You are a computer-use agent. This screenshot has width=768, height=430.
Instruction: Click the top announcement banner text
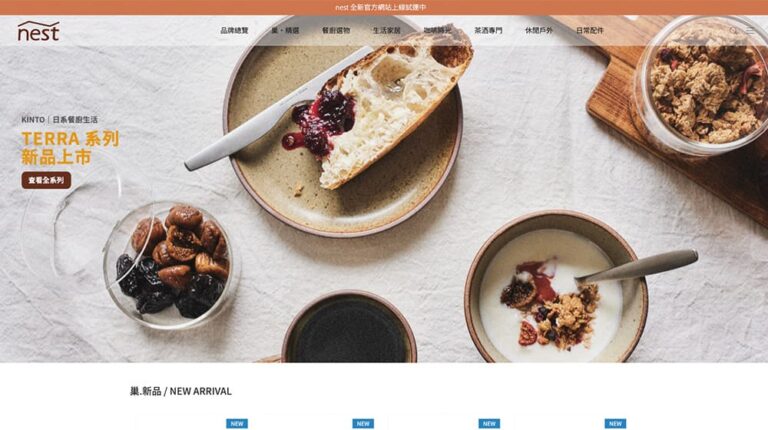click(x=381, y=7)
